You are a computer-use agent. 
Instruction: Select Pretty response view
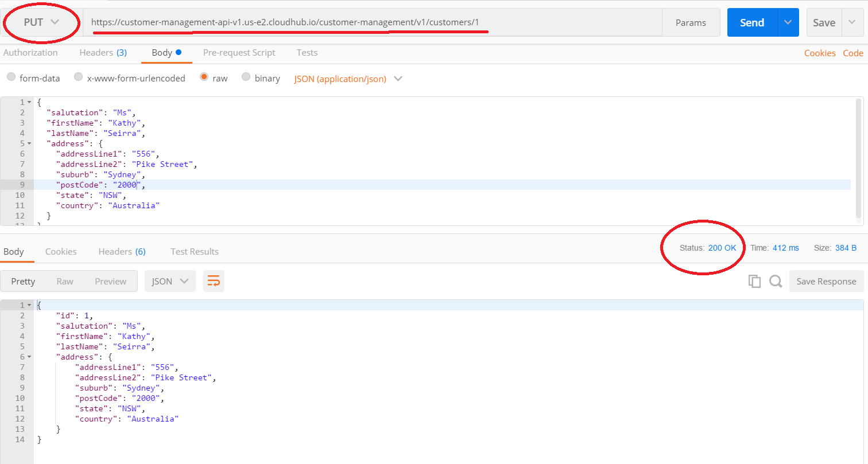[x=24, y=281]
